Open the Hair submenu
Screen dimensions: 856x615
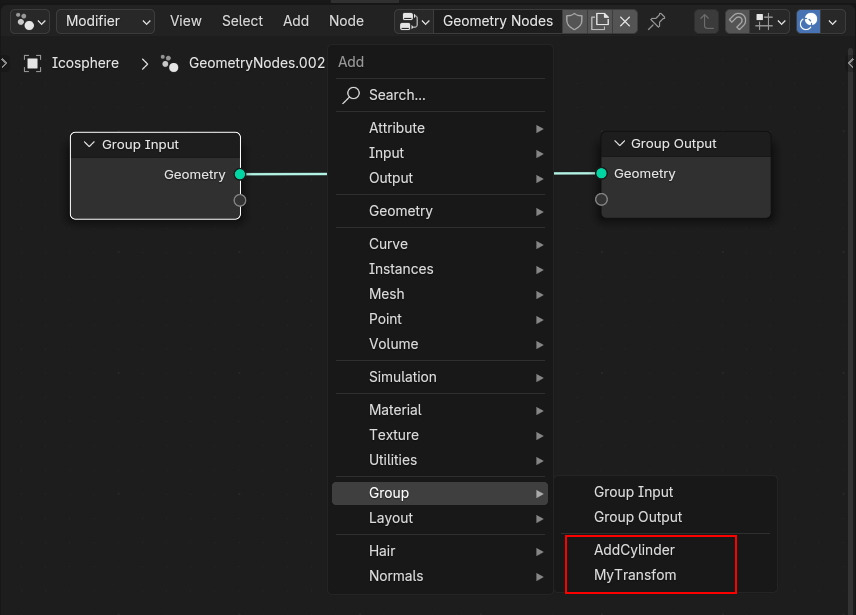(440, 551)
